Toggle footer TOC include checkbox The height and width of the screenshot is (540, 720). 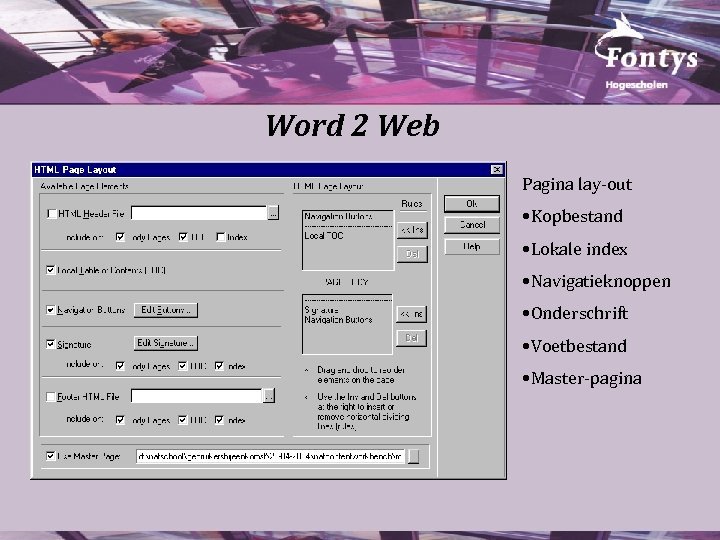[x=183, y=420]
